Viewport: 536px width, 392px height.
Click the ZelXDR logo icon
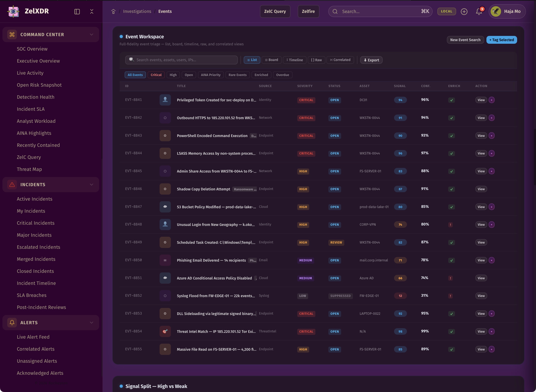[13, 11]
